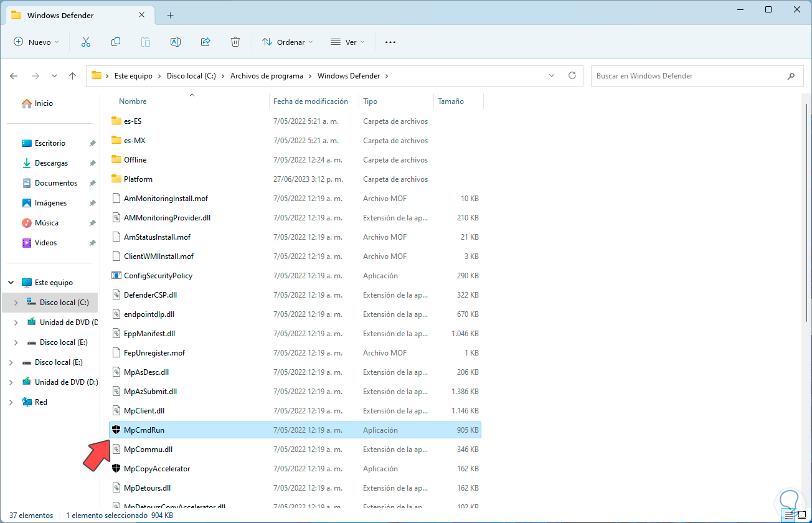Image resolution: width=812 pixels, height=523 pixels.
Task: Open a new tab with plus button
Action: click(170, 15)
